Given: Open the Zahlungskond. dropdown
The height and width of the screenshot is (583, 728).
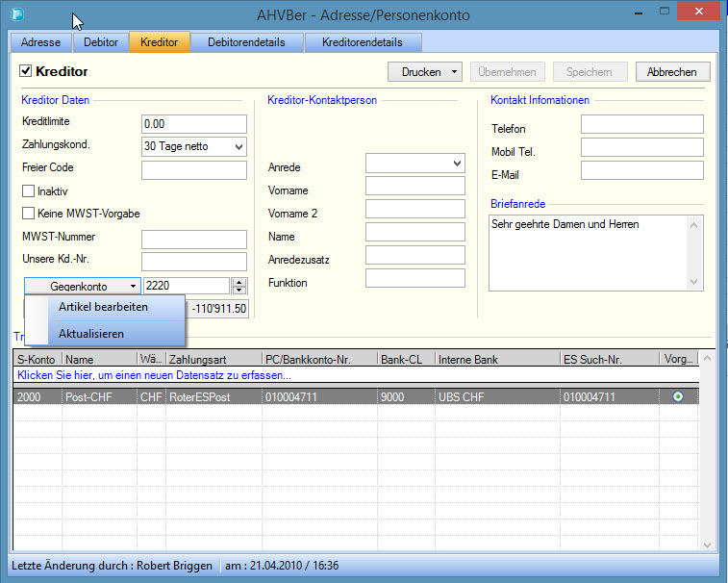Looking at the screenshot, I should [x=238, y=147].
